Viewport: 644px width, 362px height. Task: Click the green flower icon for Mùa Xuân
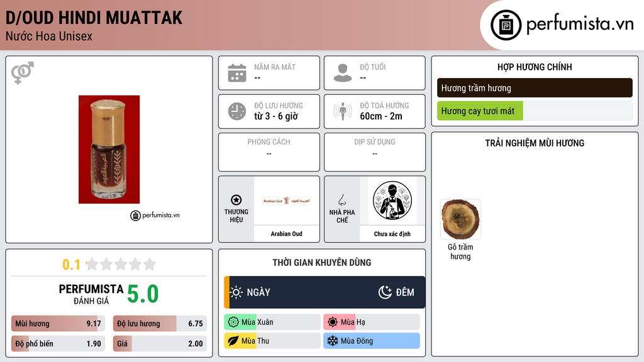click(233, 322)
